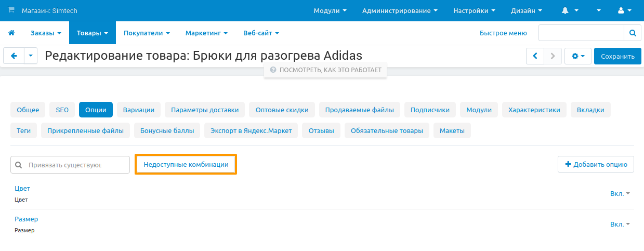Open the Недоступные комбинации link

186,164
